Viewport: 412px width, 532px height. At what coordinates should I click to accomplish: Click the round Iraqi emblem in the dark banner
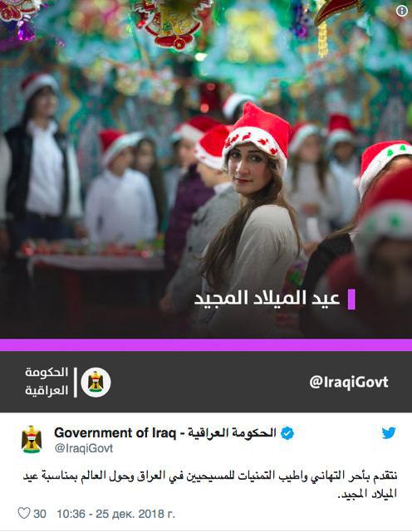[x=96, y=383]
